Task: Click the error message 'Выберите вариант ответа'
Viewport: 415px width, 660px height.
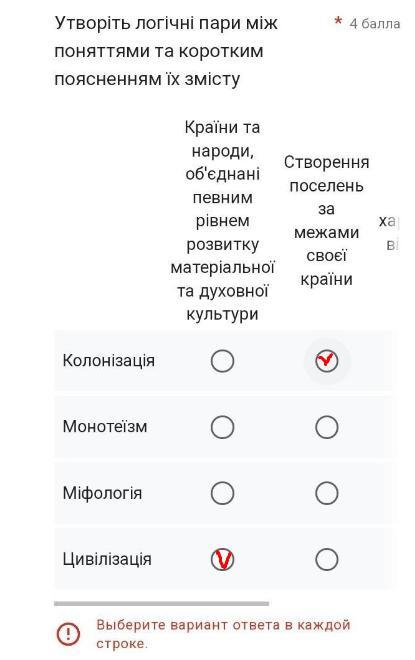Action: [x=223, y=634]
